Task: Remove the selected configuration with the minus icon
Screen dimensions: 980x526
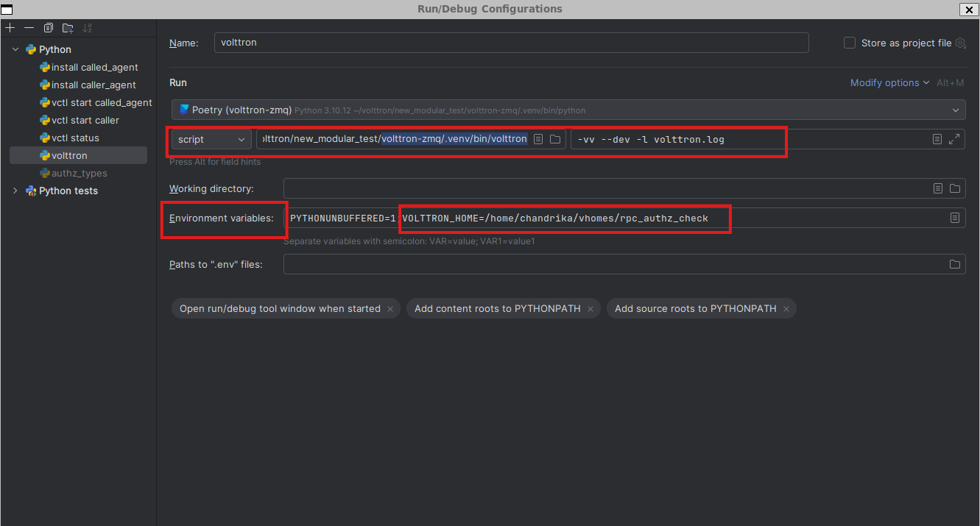Action: pos(29,28)
